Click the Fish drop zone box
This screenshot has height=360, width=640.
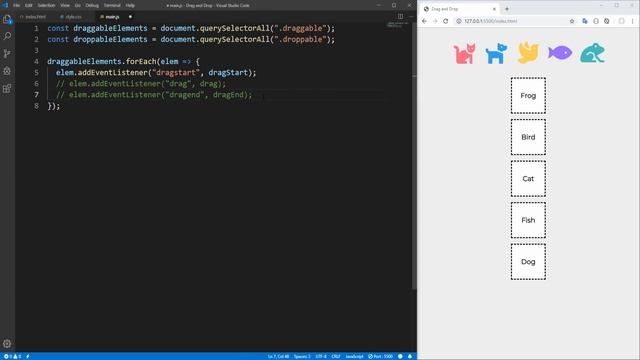coord(528,220)
